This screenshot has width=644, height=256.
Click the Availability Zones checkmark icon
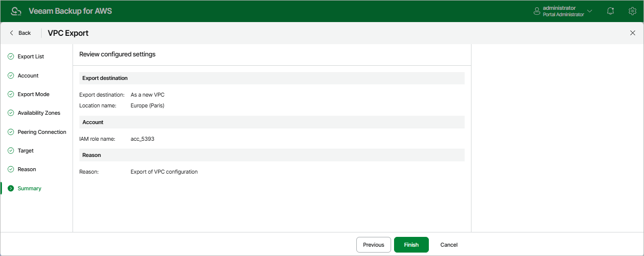point(11,113)
